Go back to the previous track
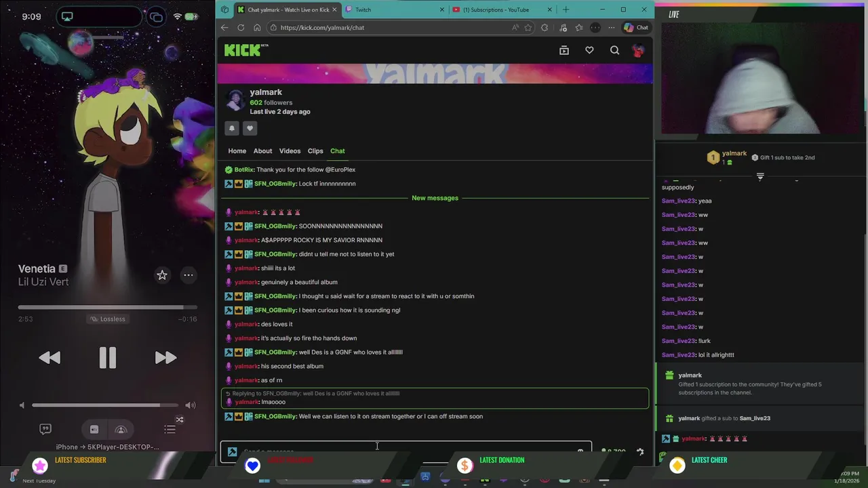The height and width of the screenshot is (488, 868). (x=50, y=357)
